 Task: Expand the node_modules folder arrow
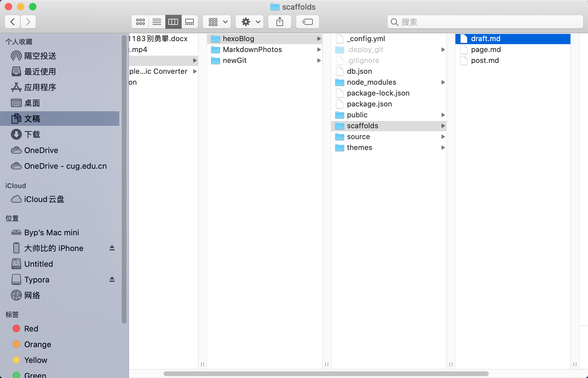point(443,82)
